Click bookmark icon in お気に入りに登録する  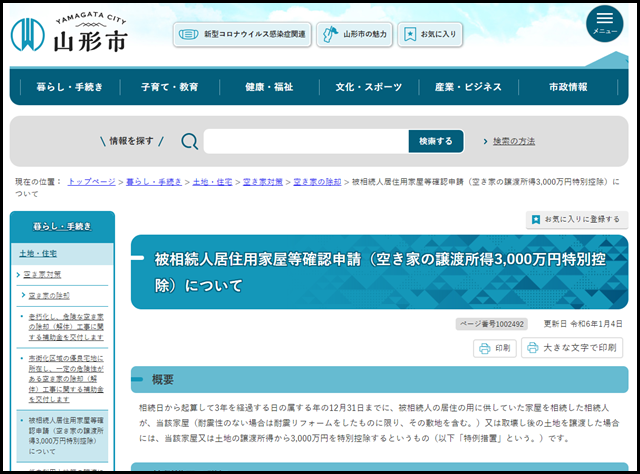tap(536, 220)
